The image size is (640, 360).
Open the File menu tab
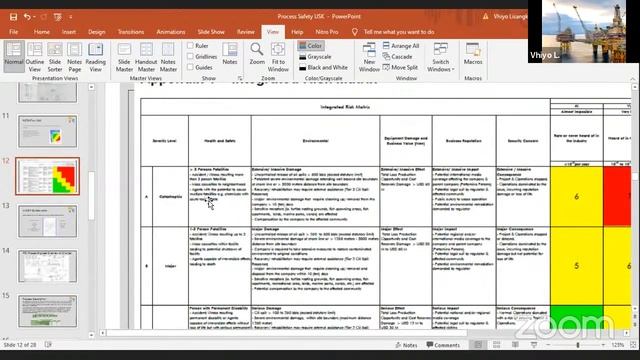click(13, 32)
